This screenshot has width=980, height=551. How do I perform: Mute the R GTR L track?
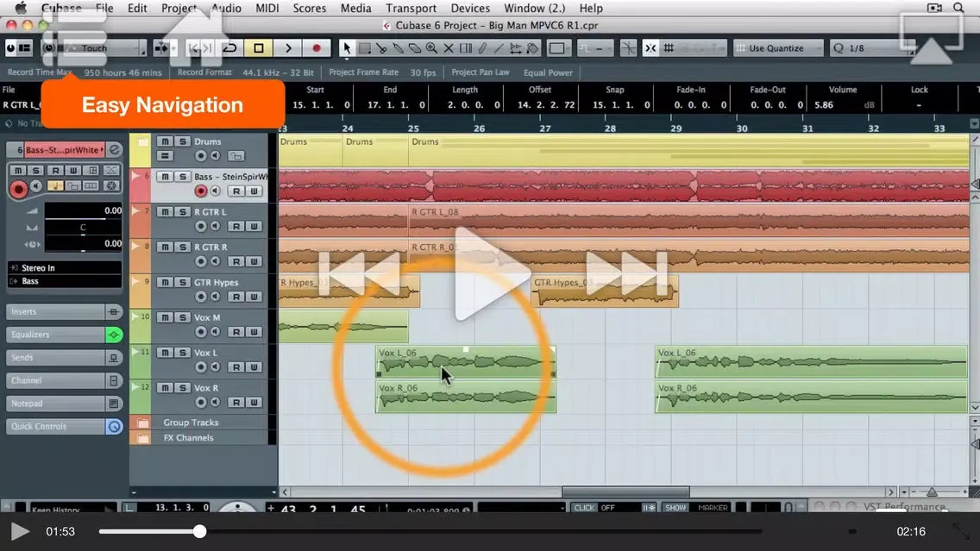tap(165, 212)
